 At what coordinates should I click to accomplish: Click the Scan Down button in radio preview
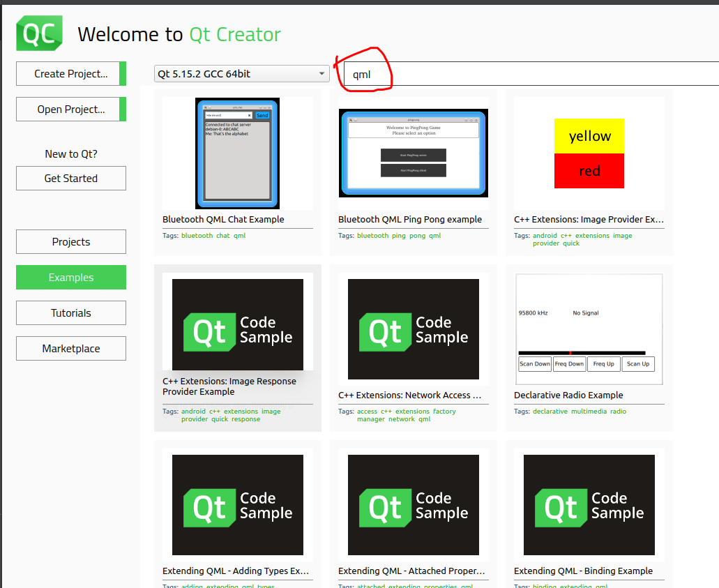[535, 363]
